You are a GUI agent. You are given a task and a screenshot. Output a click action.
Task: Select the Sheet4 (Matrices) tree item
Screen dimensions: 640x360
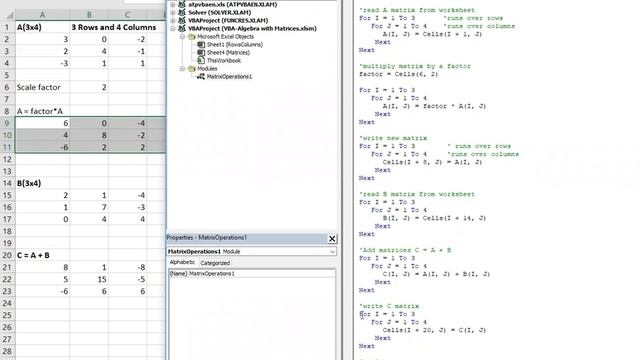point(228,53)
